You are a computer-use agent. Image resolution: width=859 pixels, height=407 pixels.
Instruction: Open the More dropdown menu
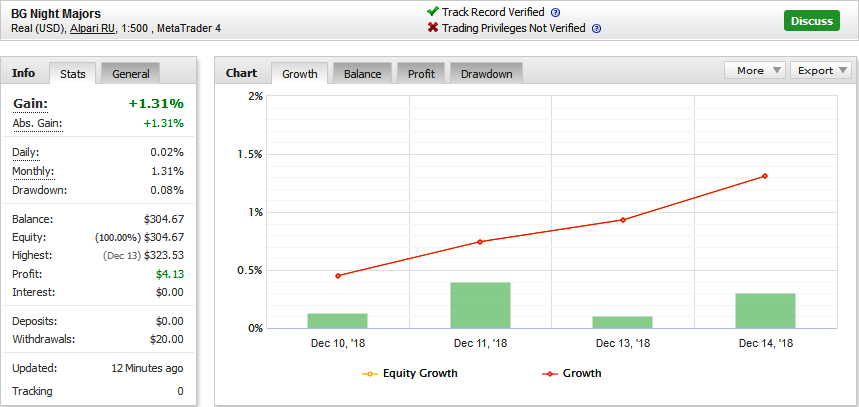755,70
